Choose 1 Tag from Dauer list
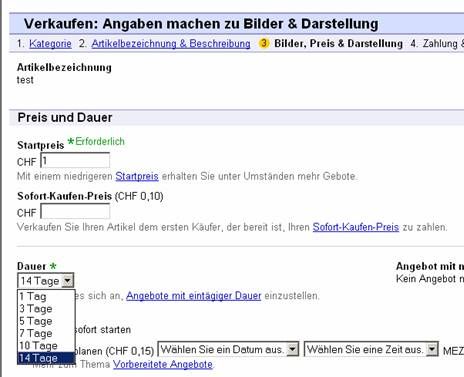 point(46,296)
